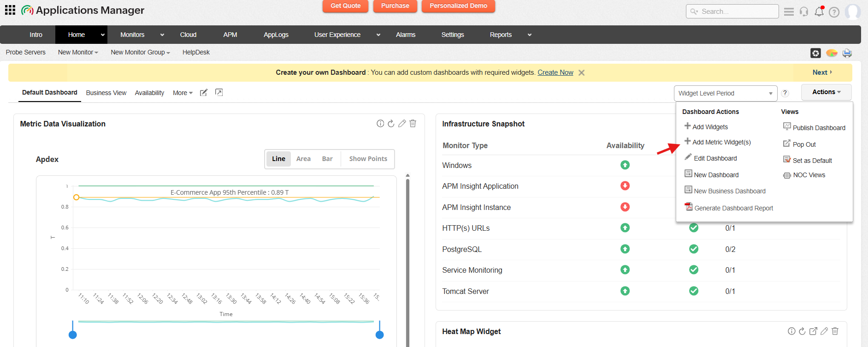The image size is (868, 347).
Task: Open the help question mark icon in header
Action: pos(834,12)
